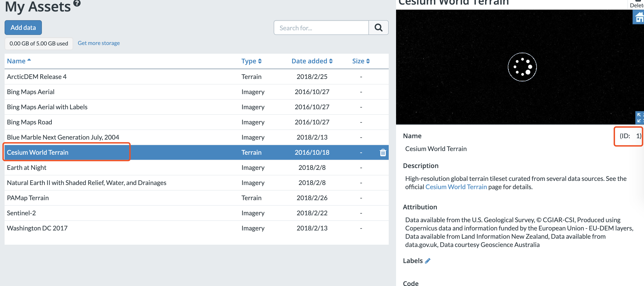
Task: Edit labels using the pencil icon
Action: 428,261
